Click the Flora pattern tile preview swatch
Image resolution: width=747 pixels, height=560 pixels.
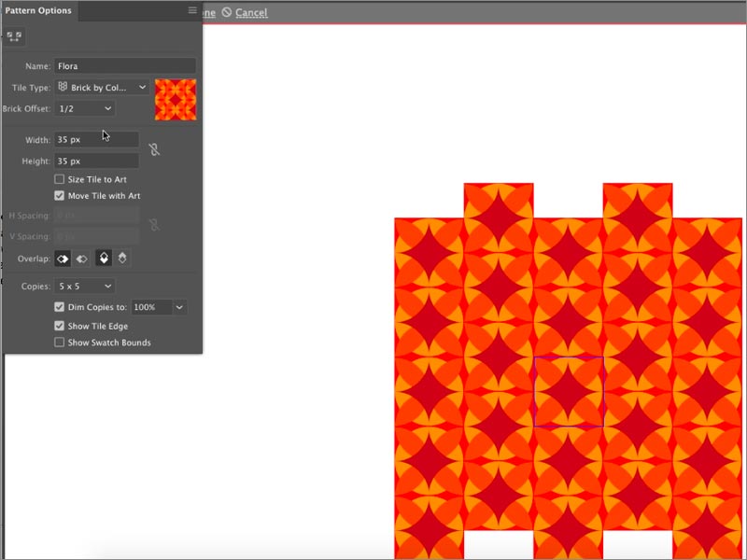176,99
